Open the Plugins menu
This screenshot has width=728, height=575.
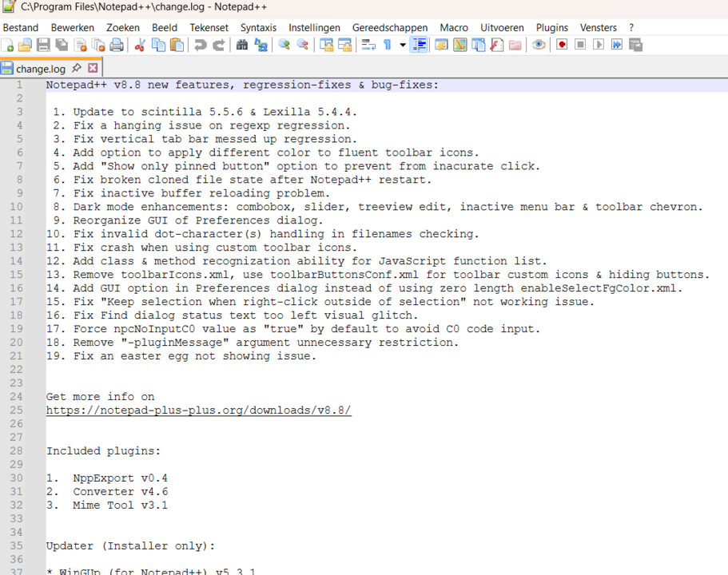point(552,28)
